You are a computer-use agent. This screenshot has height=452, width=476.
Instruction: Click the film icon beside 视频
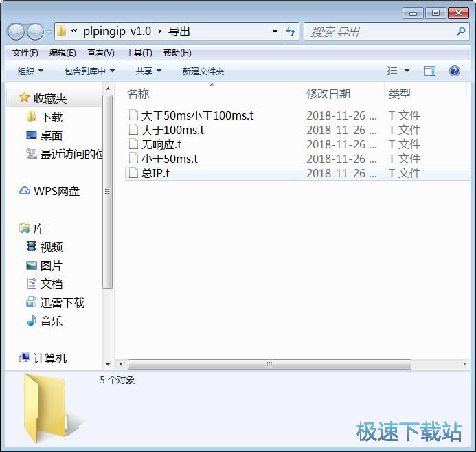[32, 246]
